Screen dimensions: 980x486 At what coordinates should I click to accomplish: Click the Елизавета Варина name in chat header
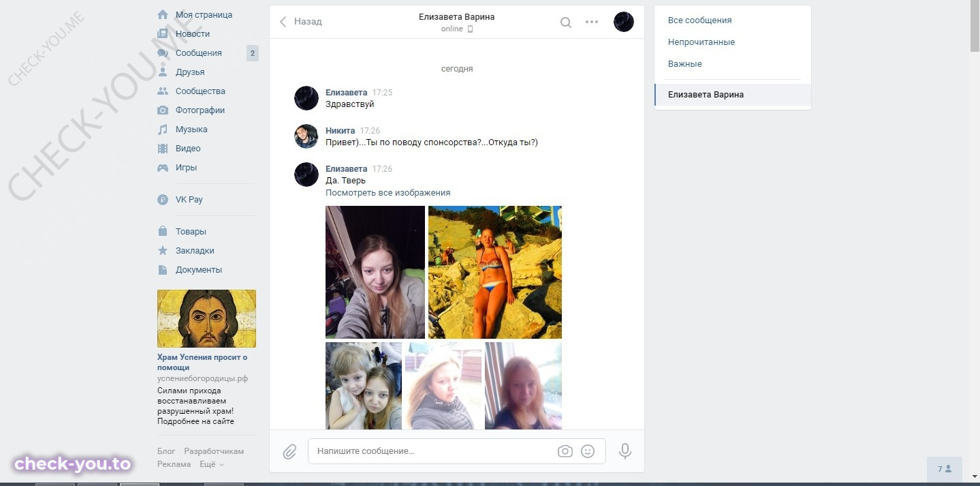tap(457, 16)
